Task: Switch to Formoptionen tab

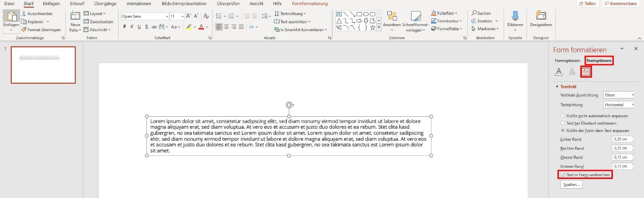Action: coord(567,61)
